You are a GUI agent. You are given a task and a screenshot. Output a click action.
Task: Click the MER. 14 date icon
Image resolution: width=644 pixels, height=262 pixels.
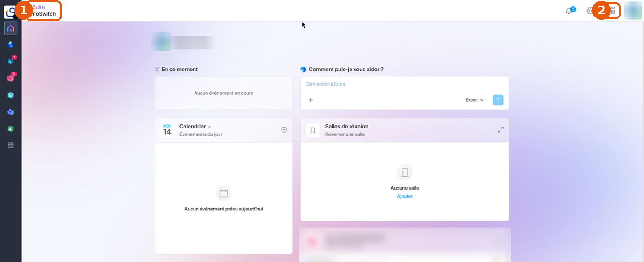tap(167, 130)
